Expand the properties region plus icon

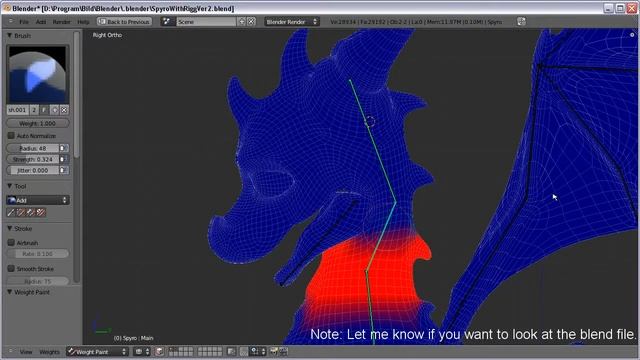pyautogui.click(x=632, y=35)
